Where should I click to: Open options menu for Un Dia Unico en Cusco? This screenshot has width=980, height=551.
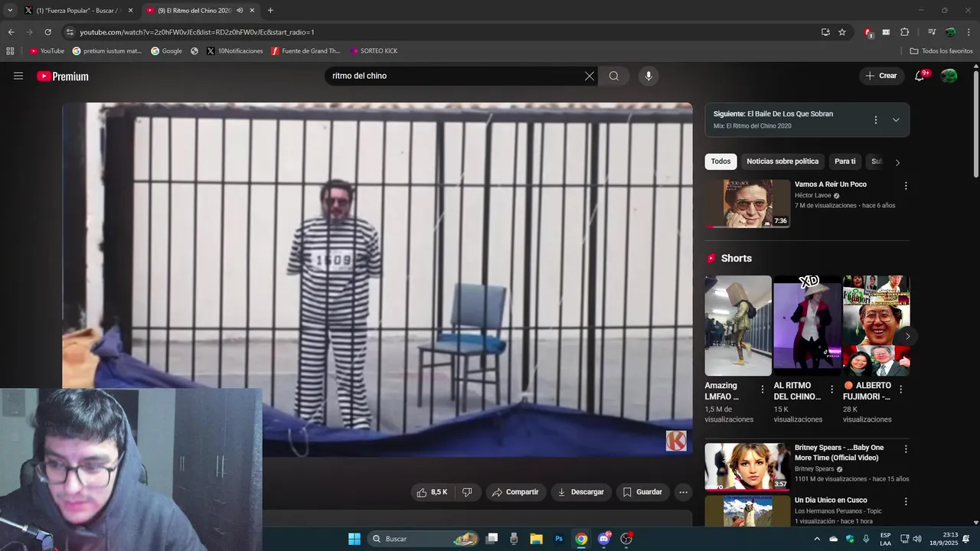(906, 501)
